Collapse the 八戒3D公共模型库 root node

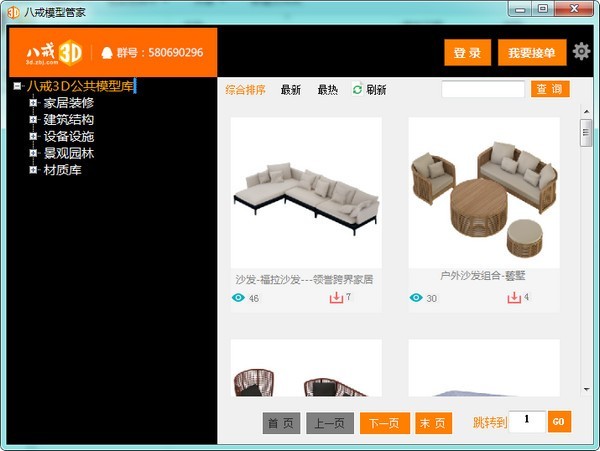17,86
